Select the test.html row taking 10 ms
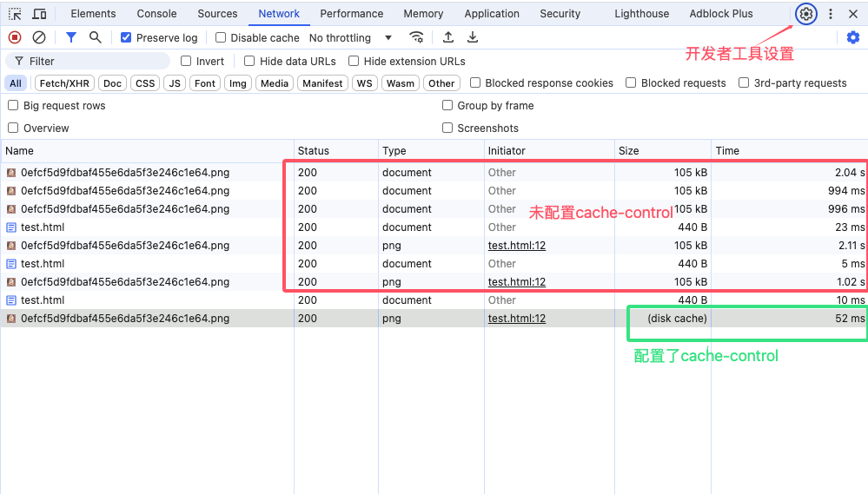868x494 pixels. 434,300
